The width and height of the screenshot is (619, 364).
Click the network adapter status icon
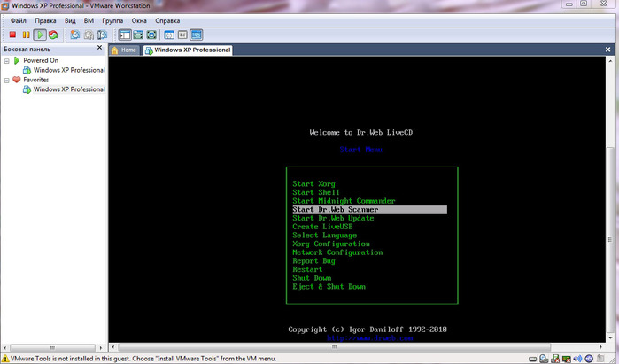(567, 359)
